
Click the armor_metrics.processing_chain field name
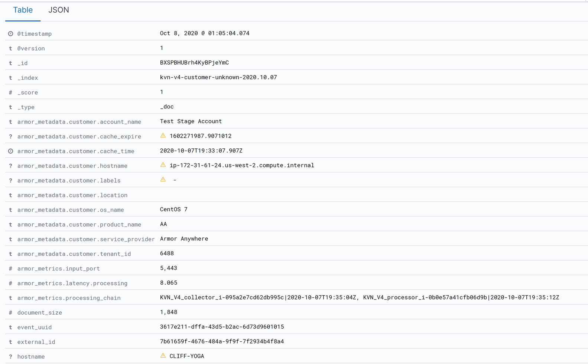tap(69, 298)
